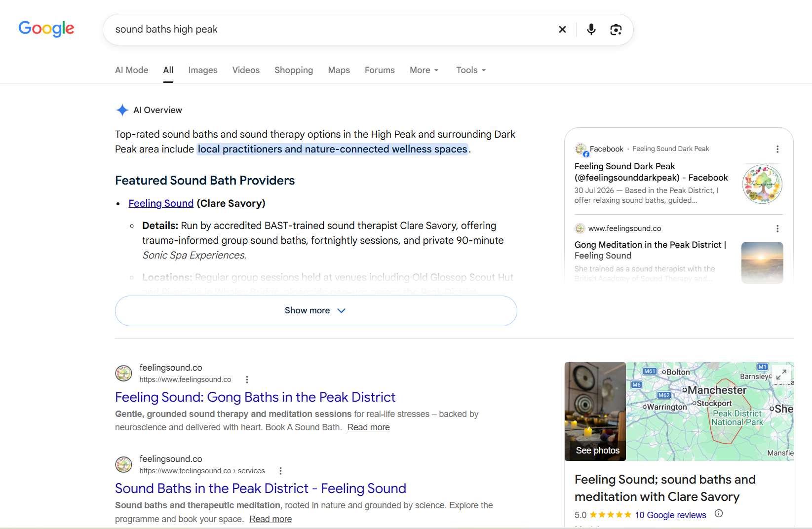812x529 pixels.
Task: Click Read more under Sound Baths services result
Action: click(x=271, y=519)
